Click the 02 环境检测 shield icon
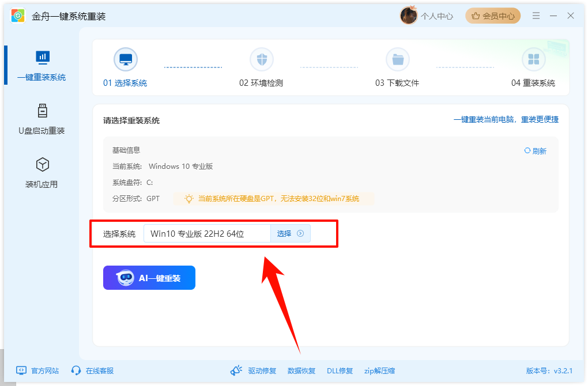Viewport: 588px width, 386px height. pyautogui.click(x=262, y=59)
